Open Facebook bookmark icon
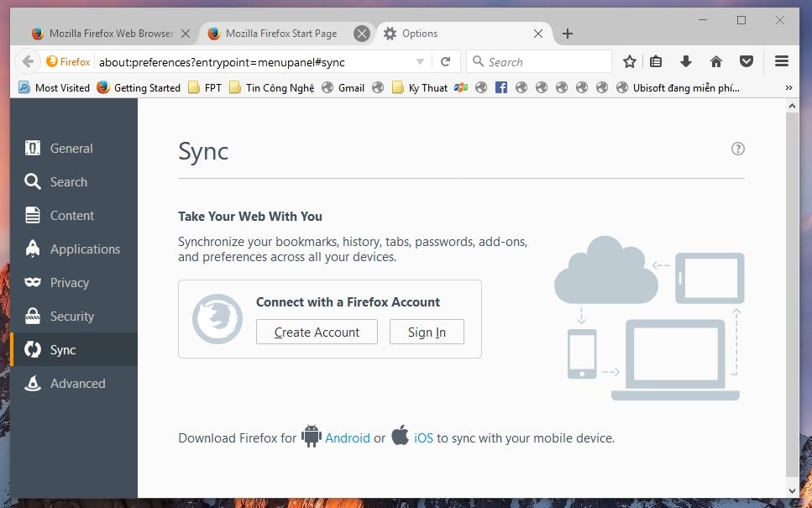812x508 pixels. click(x=500, y=87)
